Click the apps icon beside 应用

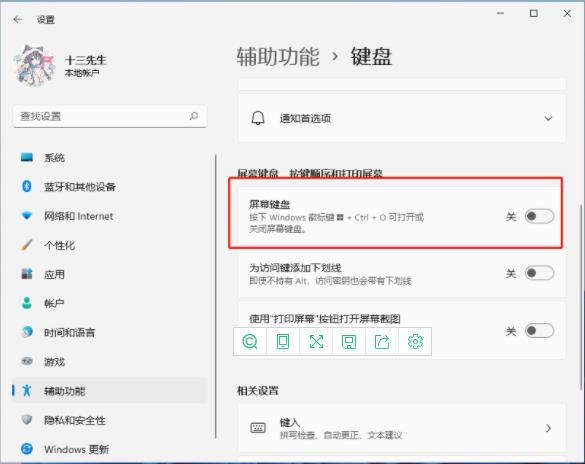coord(27,274)
